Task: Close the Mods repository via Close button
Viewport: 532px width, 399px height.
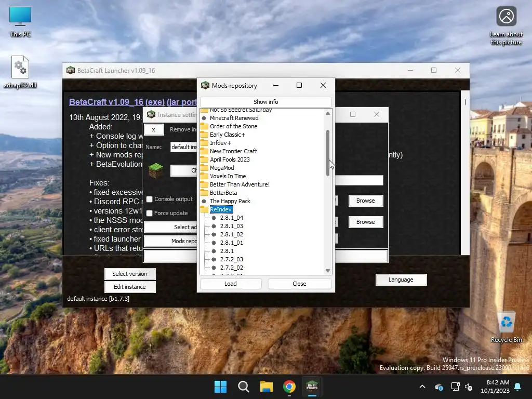Action: click(x=299, y=284)
